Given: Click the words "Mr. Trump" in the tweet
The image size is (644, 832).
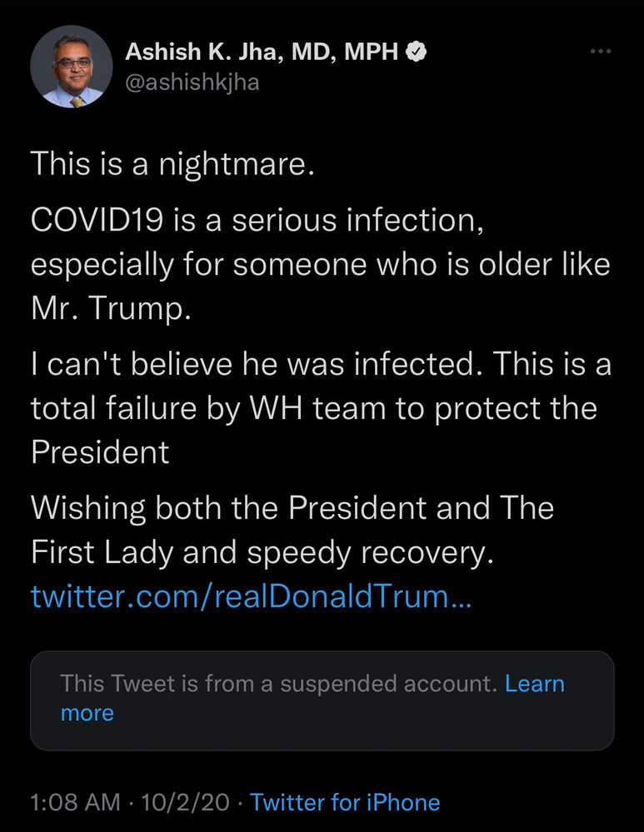Looking at the screenshot, I should click(112, 308).
